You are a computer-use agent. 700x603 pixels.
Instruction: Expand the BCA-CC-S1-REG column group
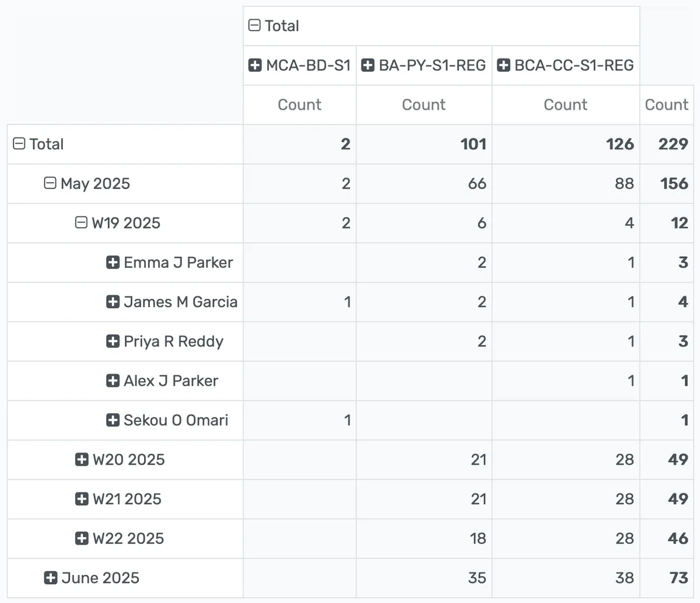coord(504,65)
